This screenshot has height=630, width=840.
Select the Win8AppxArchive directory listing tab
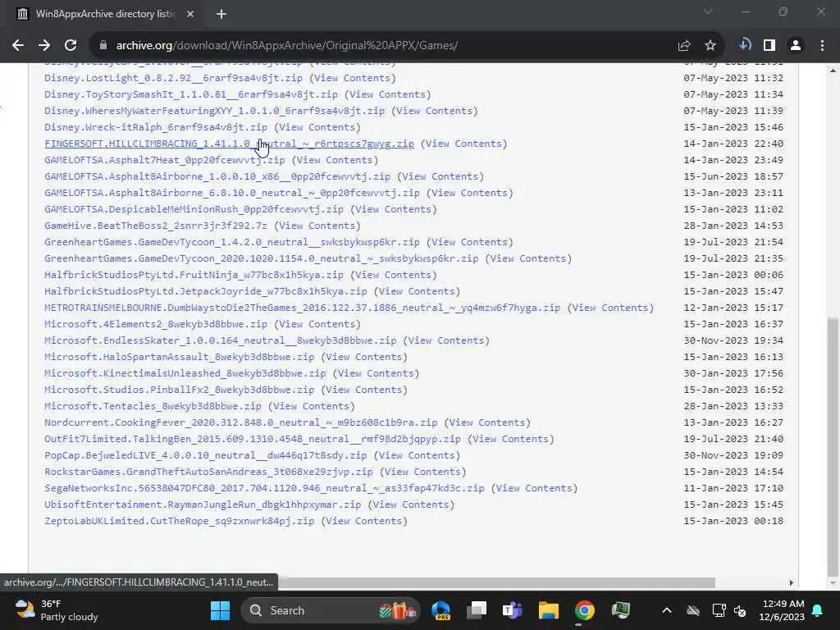tap(104, 14)
